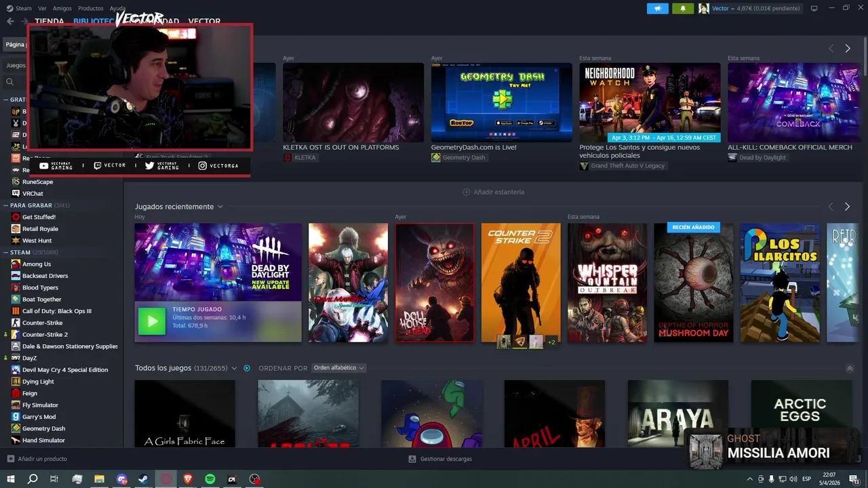The width and height of the screenshot is (868, 488).
Task: Click the Vector profile avatar
Action: click(704, 8)
